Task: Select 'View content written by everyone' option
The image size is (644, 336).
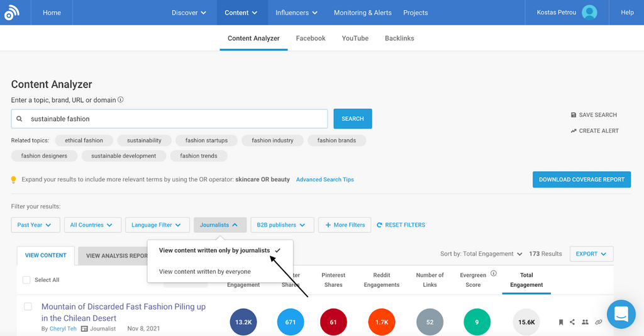Action: click(x=204, y=272)
